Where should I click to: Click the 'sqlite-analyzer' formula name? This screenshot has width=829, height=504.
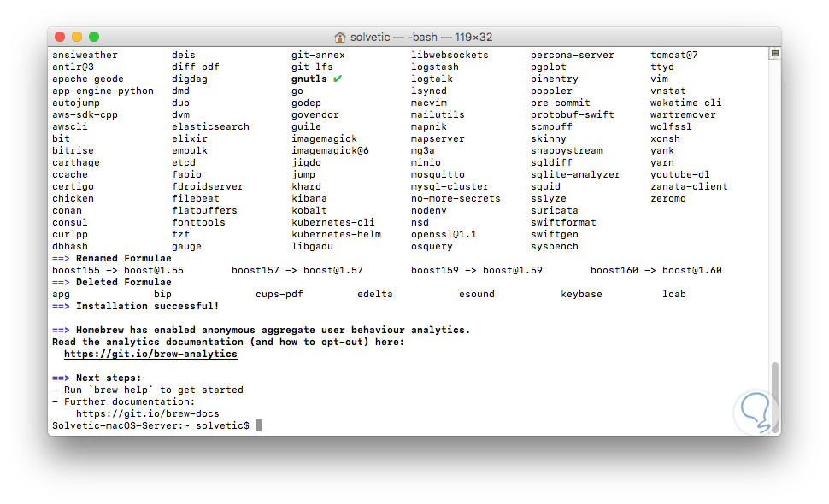[x=576, y=174]
